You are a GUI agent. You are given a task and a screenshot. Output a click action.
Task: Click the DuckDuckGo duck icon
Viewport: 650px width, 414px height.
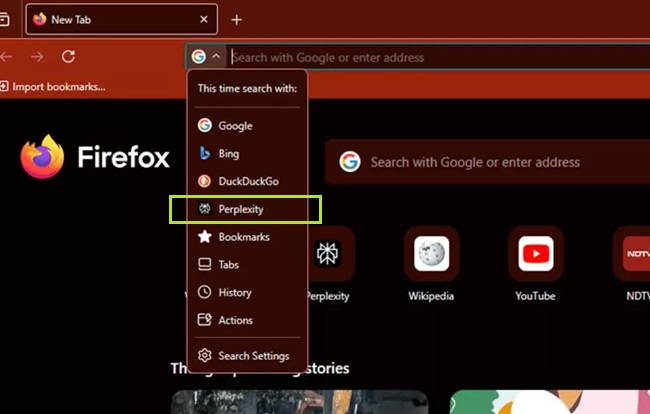pos(204,181)
